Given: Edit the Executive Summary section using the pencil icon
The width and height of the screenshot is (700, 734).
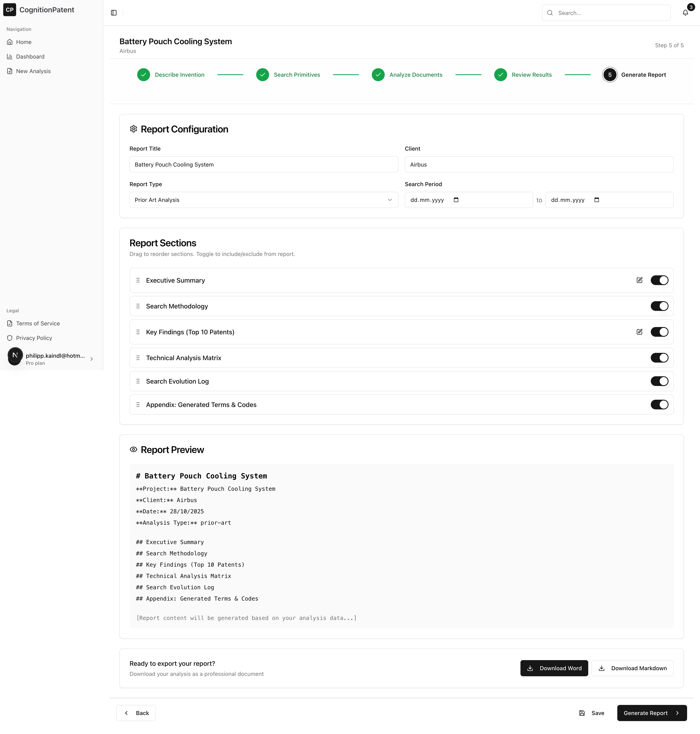Looking at the screenshot, I should (x=639, y=280).
